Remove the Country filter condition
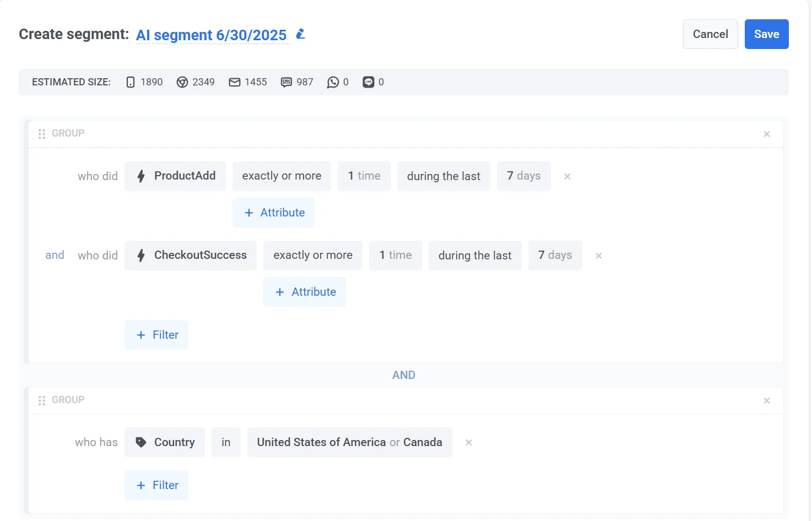Image resolution: width=812 pixels, height=521 pixels. tap(468, 442)
